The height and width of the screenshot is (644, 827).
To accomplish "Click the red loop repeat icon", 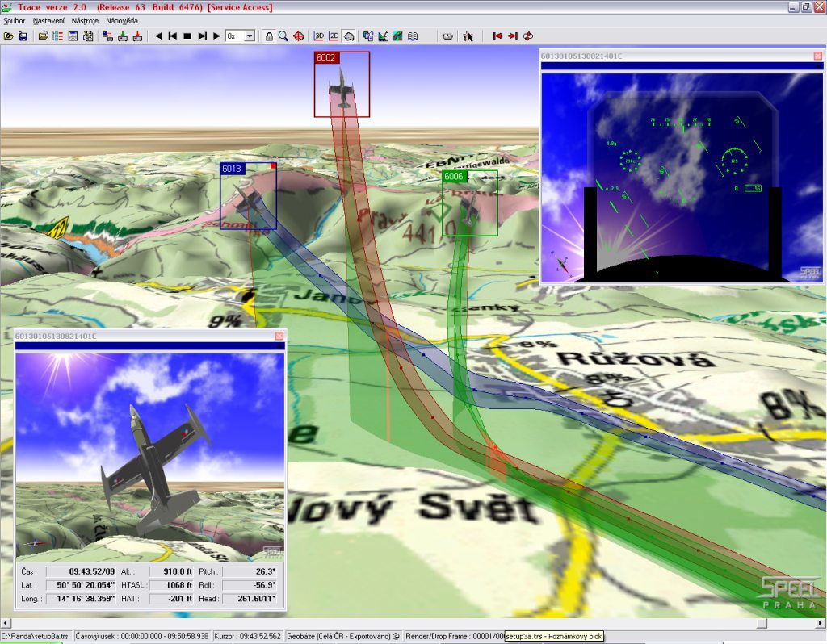I will [x=527, y=36].
